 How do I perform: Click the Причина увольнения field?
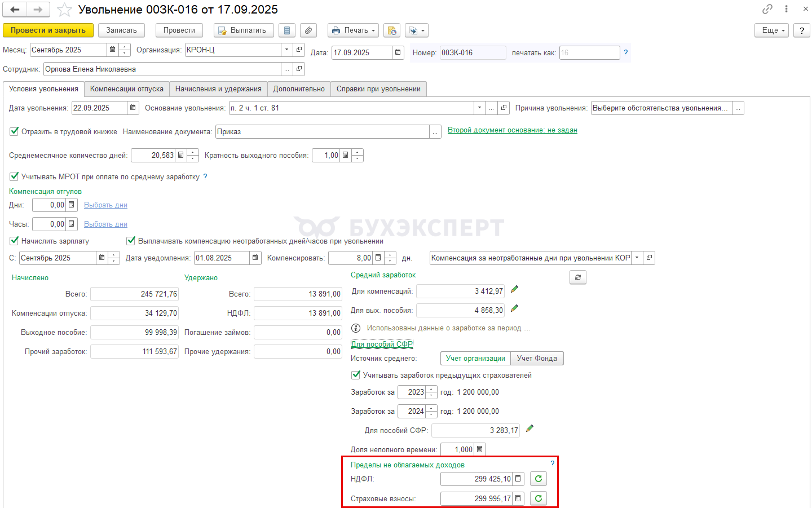tap(661, 108)
